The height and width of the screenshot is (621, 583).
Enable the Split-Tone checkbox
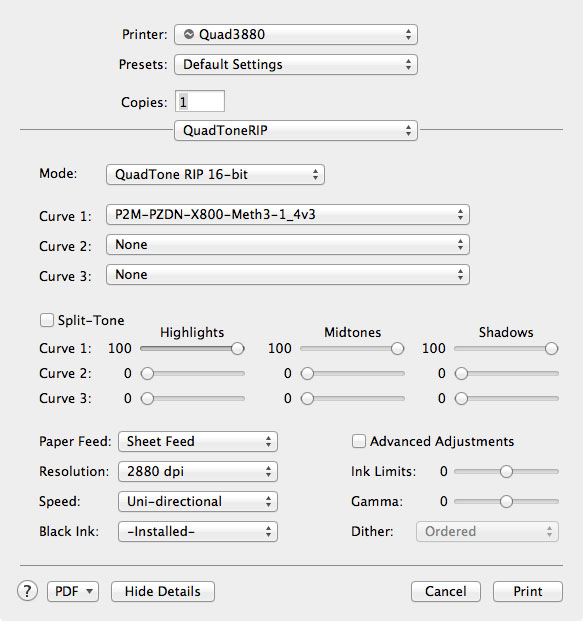[47, 320]
